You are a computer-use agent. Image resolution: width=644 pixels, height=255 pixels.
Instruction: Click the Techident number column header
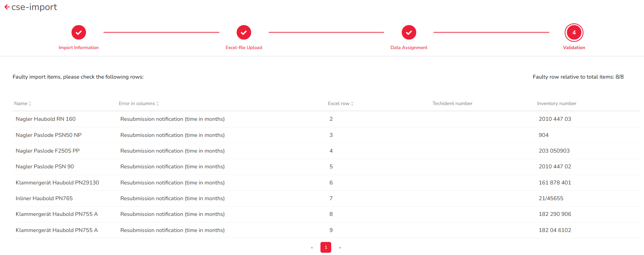pos(452,104)
